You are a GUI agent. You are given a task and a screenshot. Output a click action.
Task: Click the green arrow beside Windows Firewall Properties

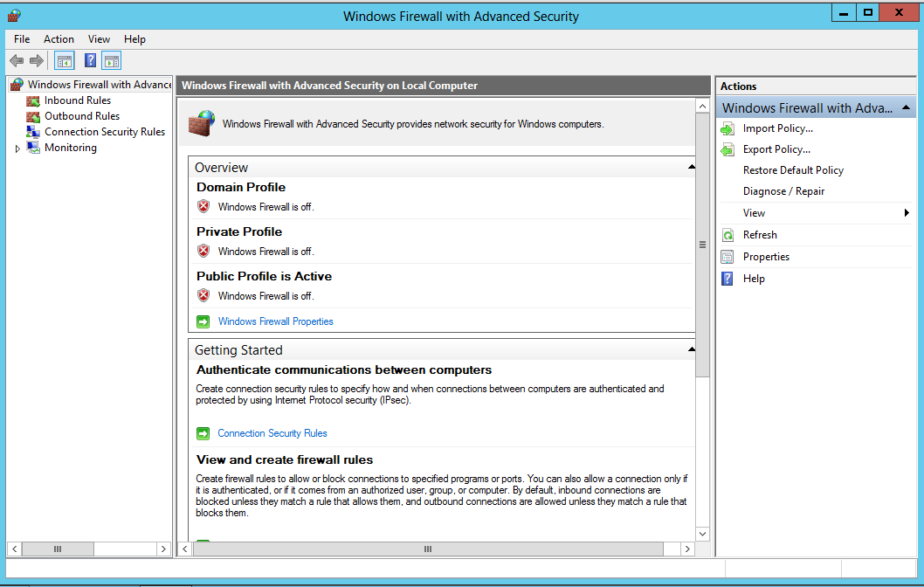pos(203,321)
